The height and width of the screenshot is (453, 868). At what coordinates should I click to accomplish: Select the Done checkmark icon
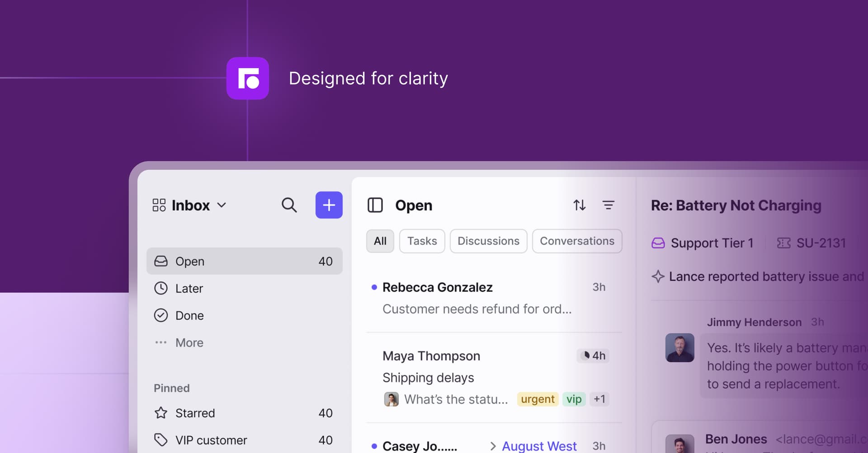point(161,315)
